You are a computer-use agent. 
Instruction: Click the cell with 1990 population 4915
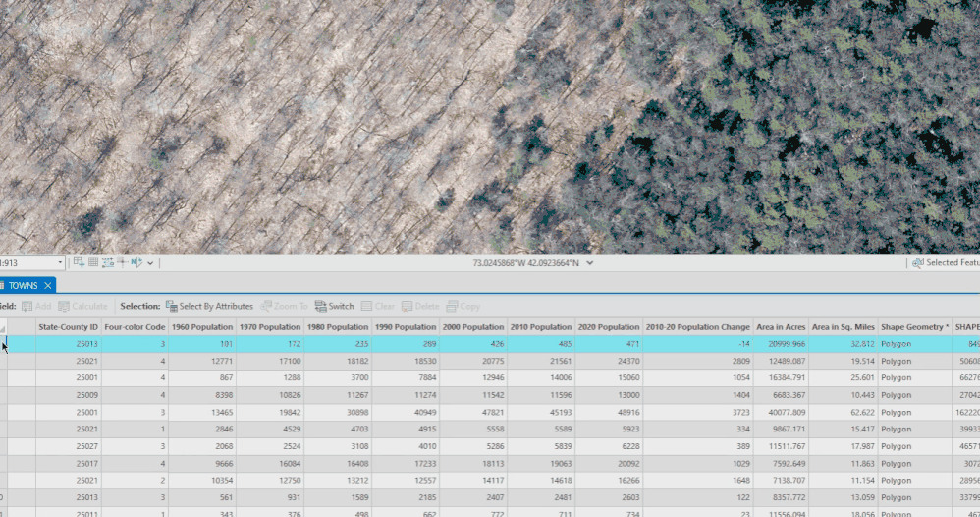click(405, 429)
